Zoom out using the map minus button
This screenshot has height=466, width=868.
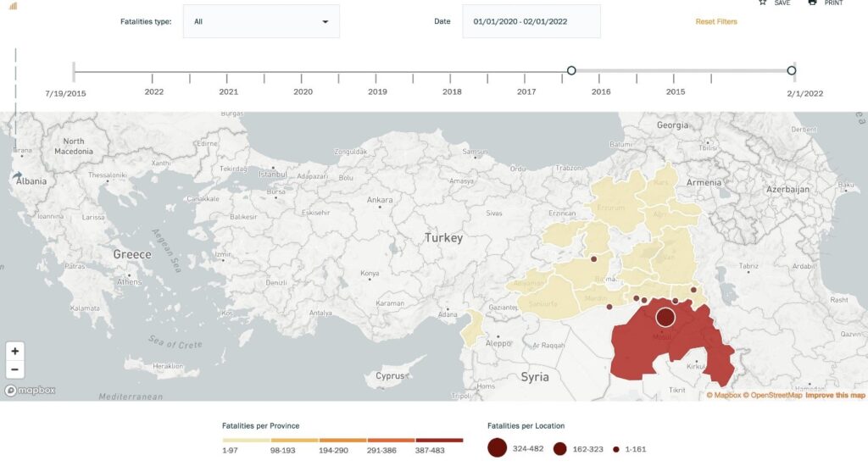(x=15, y=369)
